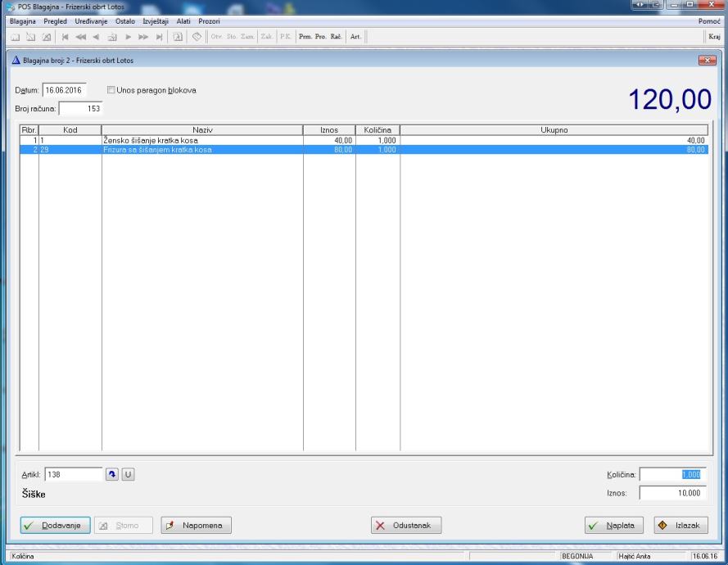Click the Kraj toolbar button
This screenshot has height=565, width=728.
coord(714,37)
